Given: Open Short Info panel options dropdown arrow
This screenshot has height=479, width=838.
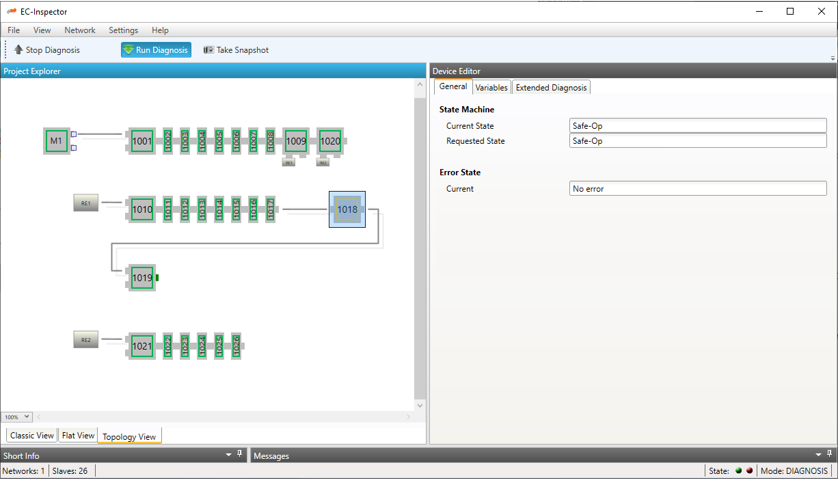Looking at the screenshot, I should point(228,455).
